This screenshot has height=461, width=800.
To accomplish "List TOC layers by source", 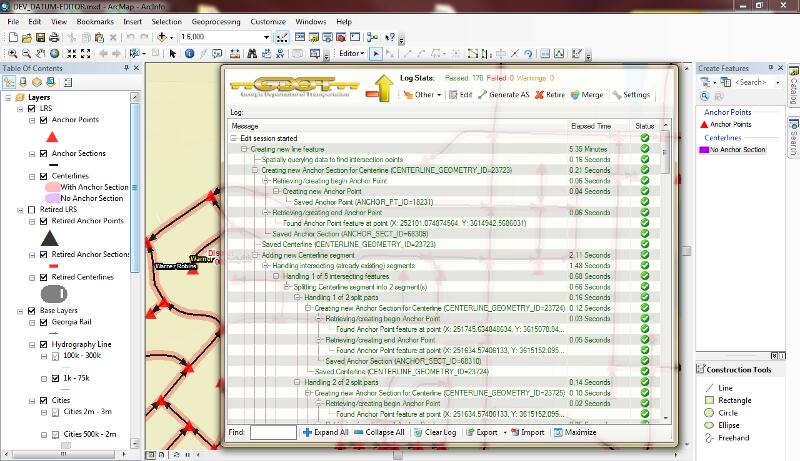I will [x=23, y=82].
